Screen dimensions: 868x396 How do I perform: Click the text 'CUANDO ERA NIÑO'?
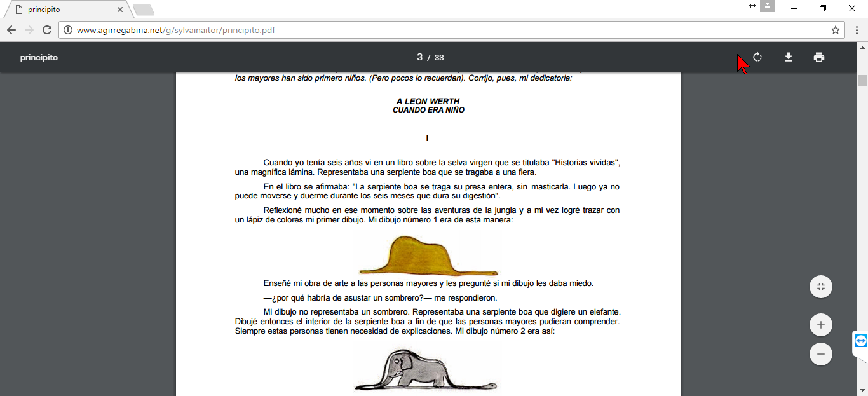pos(428,110)
